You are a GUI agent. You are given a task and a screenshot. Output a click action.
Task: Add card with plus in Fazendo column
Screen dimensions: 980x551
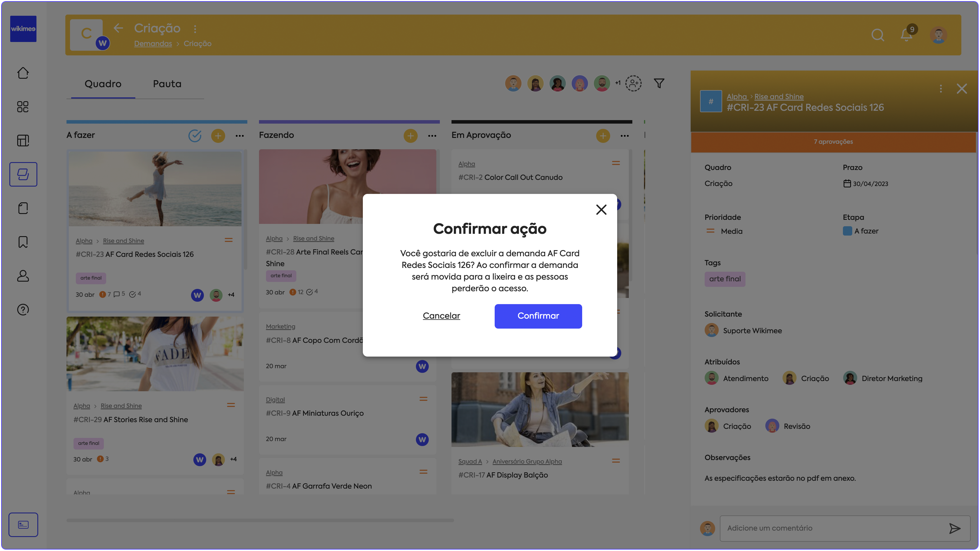coord(410,136)
